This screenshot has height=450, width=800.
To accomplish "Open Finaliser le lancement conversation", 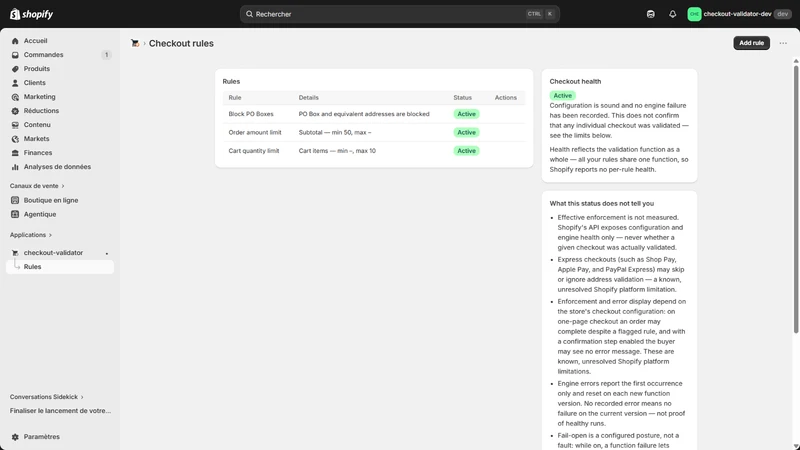I will pos(60,411).
